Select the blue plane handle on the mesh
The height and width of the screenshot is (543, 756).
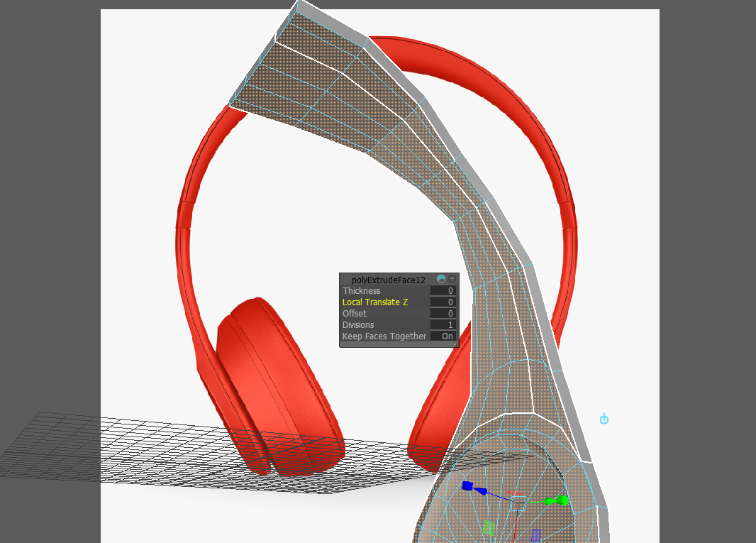click(535, 535)
